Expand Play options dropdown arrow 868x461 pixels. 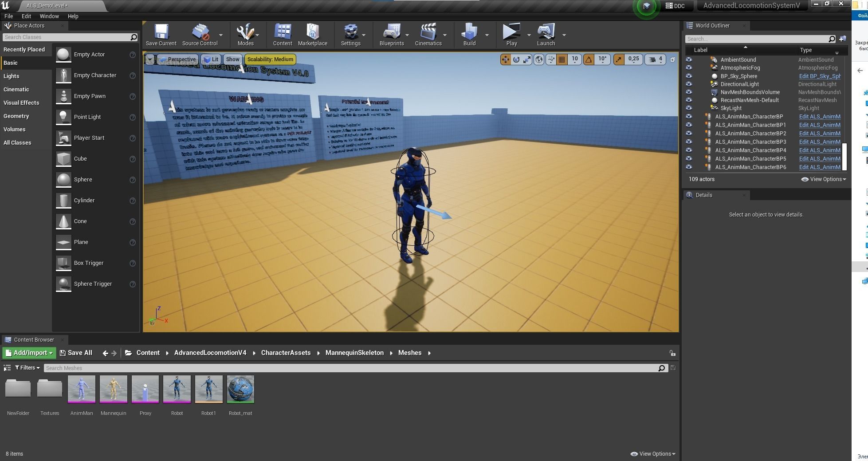(529, 35)
